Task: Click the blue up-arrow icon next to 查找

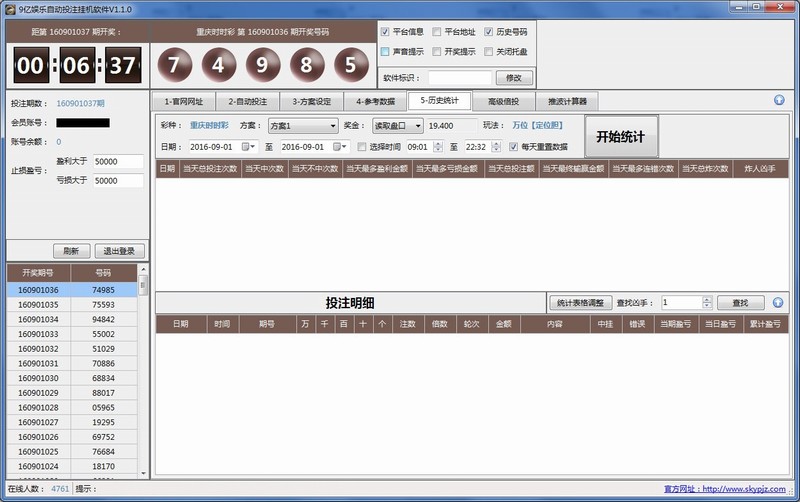Action: coord(778,302)
